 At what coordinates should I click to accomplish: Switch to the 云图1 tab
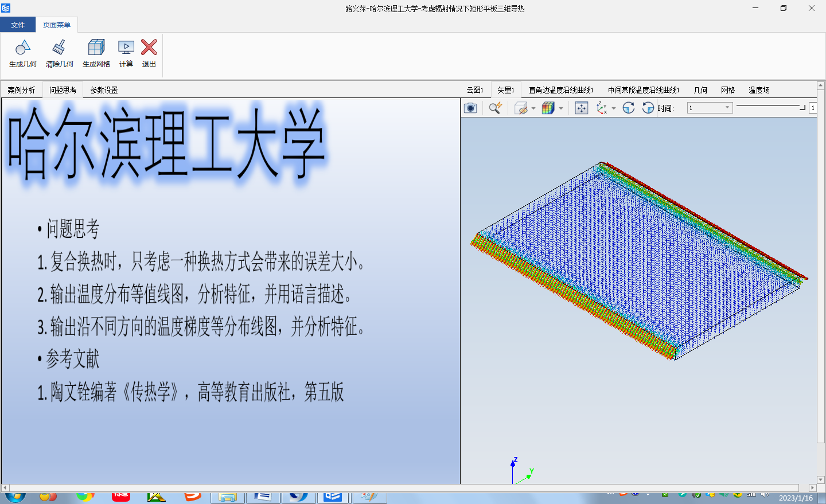coord(475,90)
